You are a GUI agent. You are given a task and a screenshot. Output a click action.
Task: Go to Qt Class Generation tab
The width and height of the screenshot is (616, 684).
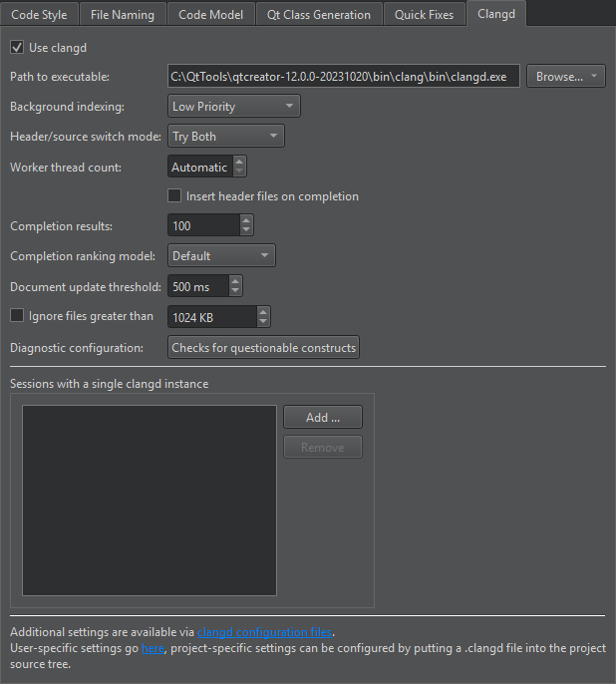tap(318, 15)
